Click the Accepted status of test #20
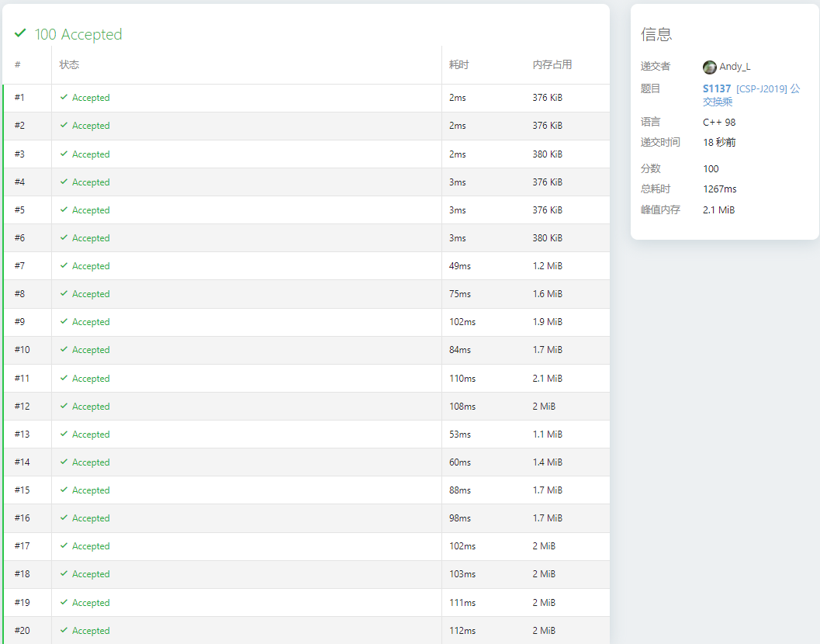Screen dimensions: 820x644 (91, 630)
